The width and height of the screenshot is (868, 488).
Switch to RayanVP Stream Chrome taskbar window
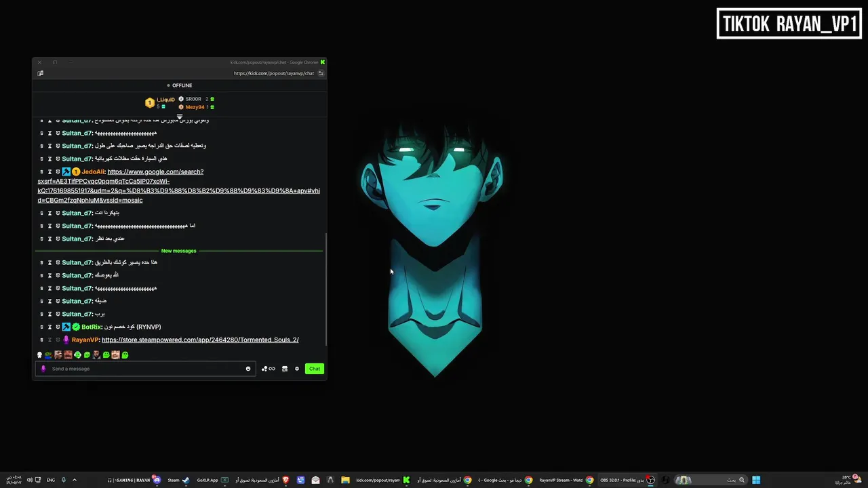[566, 480]
